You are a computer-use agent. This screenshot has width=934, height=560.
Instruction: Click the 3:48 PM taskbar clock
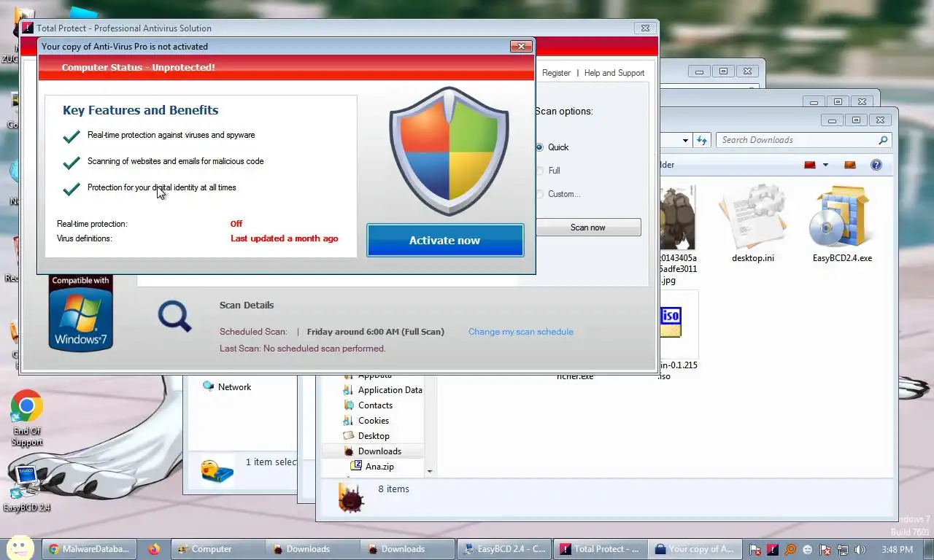click(x=898, y=550)
